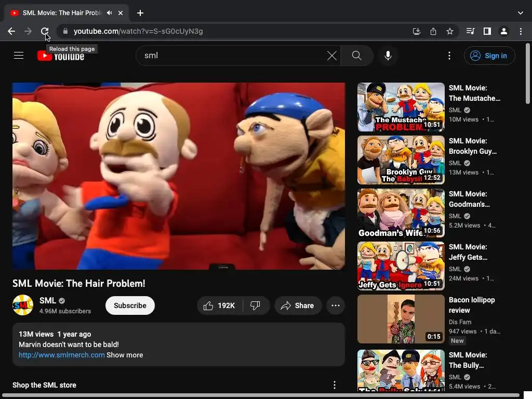
Task: View site lock info in address bar
Action: click(x=65, y=31)
